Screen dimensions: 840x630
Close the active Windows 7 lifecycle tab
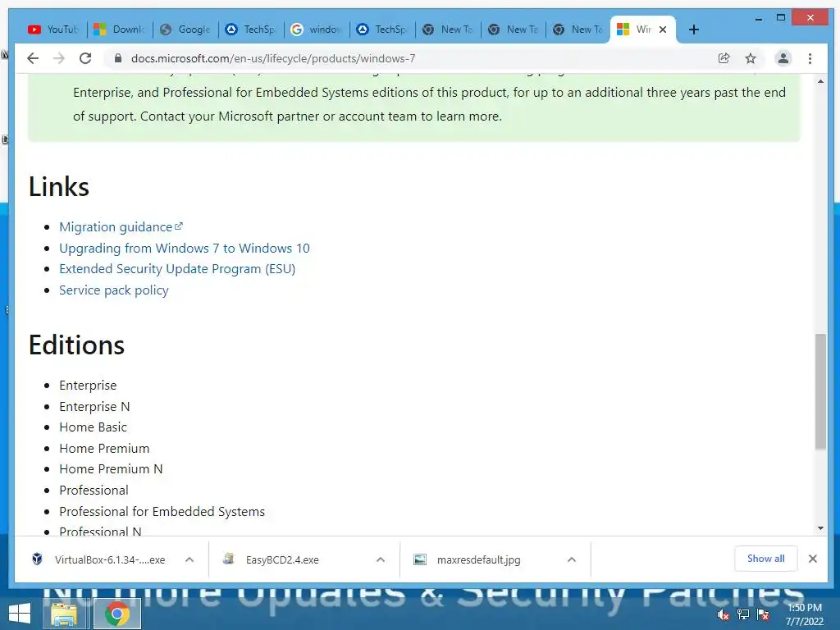tap(663, 30)
